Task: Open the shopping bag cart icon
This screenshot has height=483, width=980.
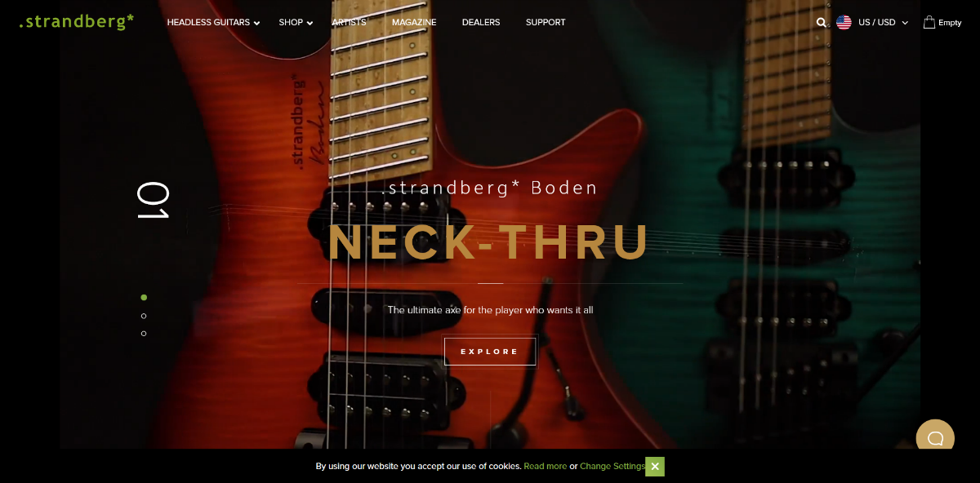Action: click(x=929, y=22)
